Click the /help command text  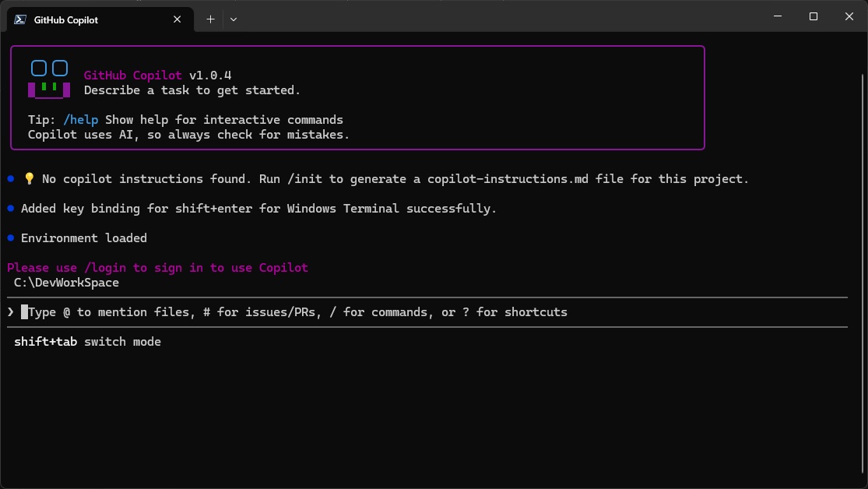pyautogui.click(x=82, y=120)
